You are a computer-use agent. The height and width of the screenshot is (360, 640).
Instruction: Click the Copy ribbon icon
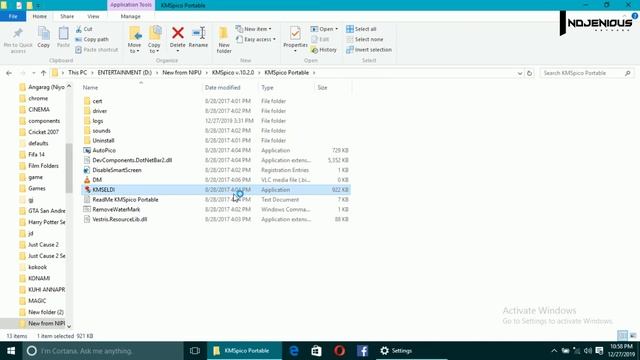44,33
